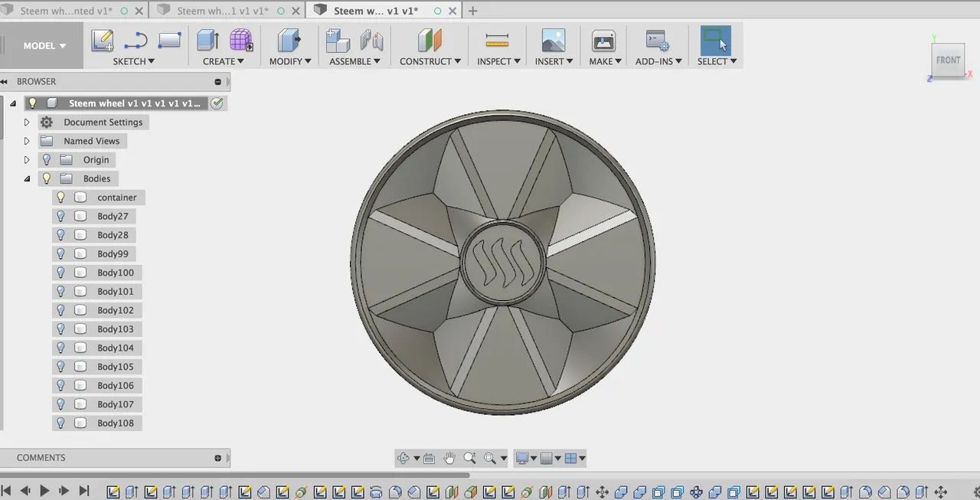Screen dimensions: 980x500
Task: Select the Press Pull modify icon
Action: (289, 41)
